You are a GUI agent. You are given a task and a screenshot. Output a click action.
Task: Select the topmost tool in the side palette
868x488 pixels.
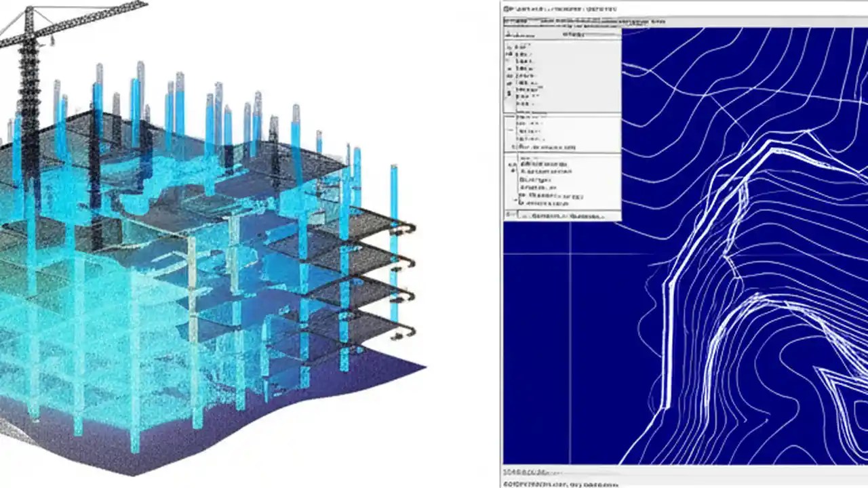(509, 46)
